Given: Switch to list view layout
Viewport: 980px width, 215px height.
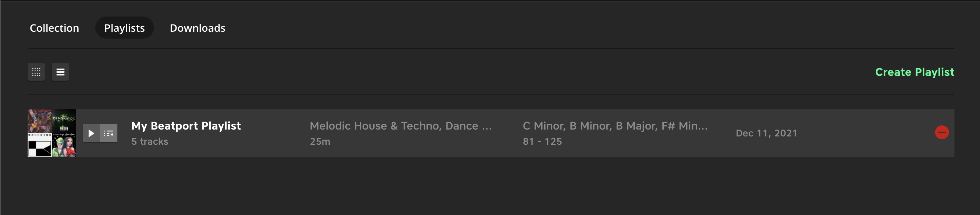Looking at the screenshot, I should coord(60,72).
